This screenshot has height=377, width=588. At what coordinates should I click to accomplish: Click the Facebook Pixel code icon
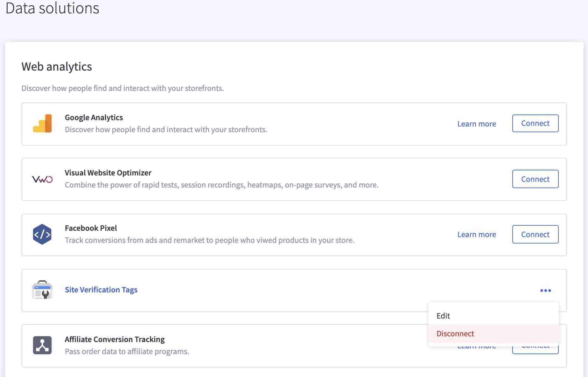[42, 234]
